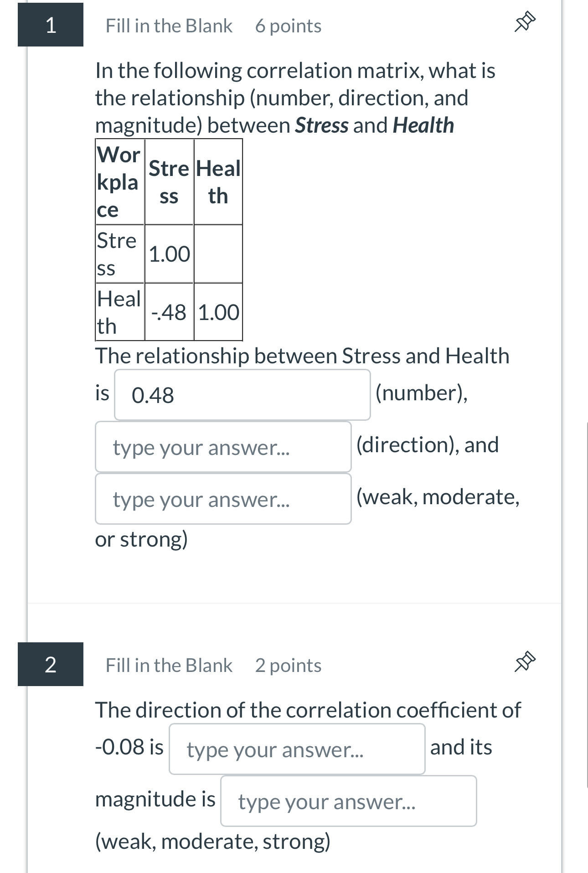Viewport: 588px width, 873px height.
Task: Click the bolded word Health in the prompt
Action: pyautogui.click(x=423, y=124)
